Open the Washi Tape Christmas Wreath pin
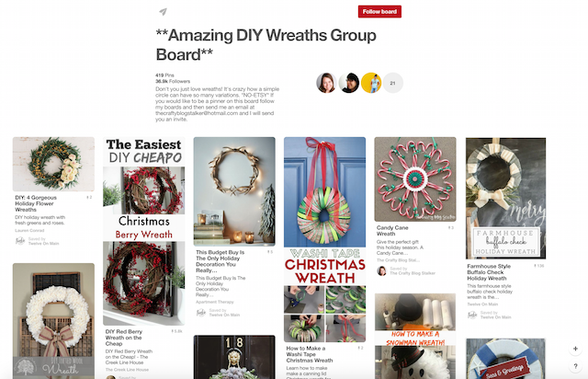This screenshot has height=379, width=588. 324,240
